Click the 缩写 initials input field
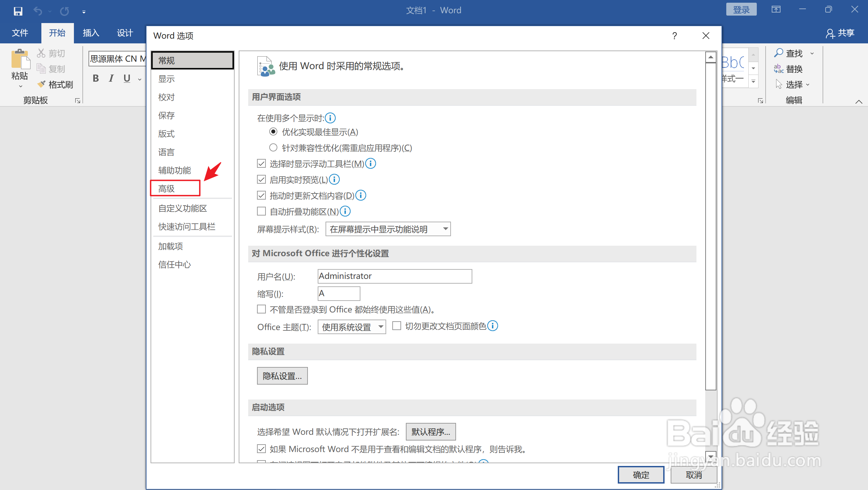Image resolution: width=868 pixels, height=490 pixels. tap(339, 293)
